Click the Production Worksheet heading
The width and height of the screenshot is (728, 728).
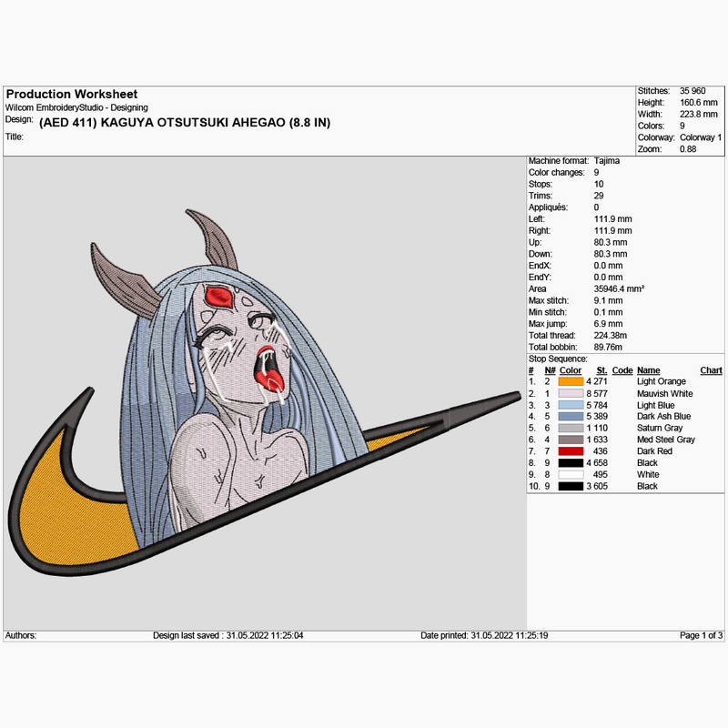[72, 94]
